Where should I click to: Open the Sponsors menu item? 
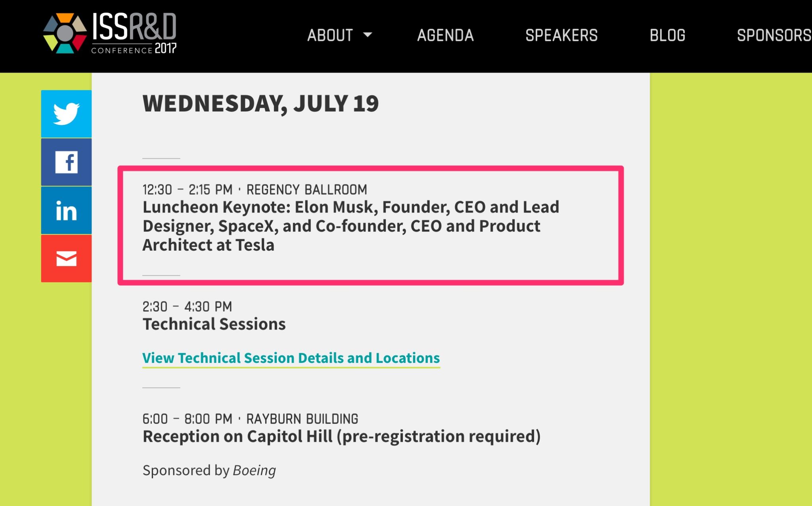point(774,35)
